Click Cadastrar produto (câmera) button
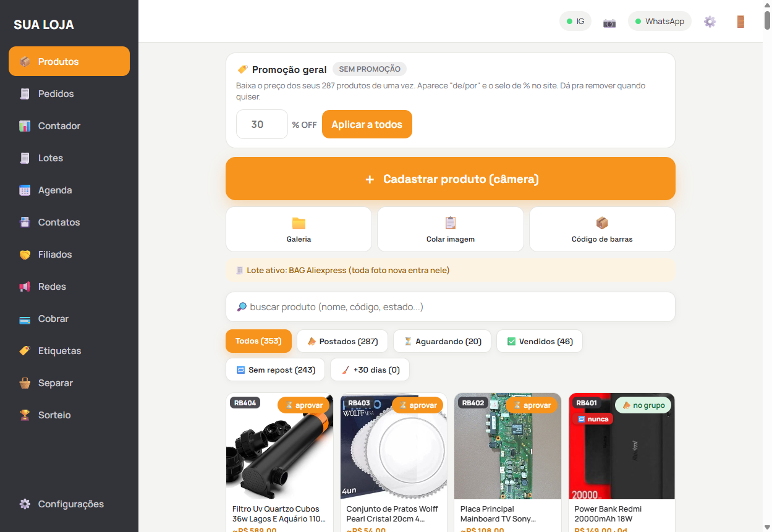The image size is (772, 532). (451, 179)
